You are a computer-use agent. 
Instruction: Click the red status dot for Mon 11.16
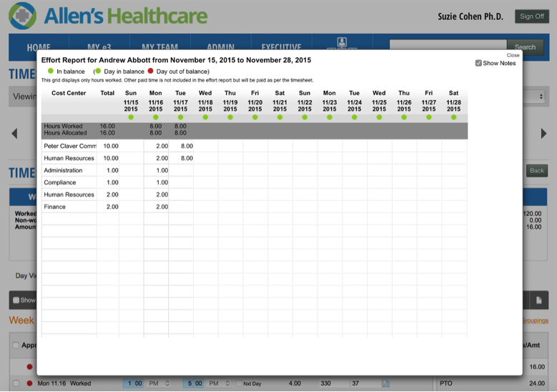pos(29,383)
